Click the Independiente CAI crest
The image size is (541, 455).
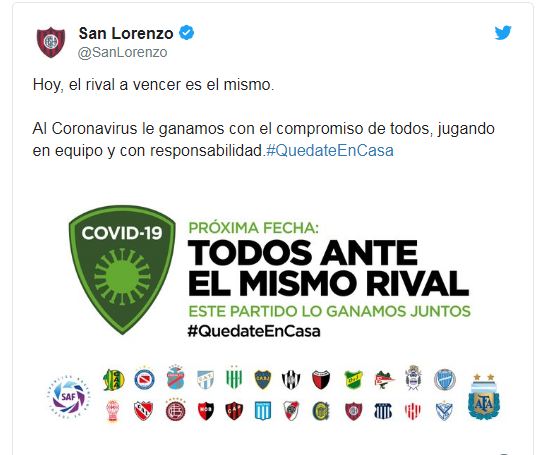pos(143,411)
